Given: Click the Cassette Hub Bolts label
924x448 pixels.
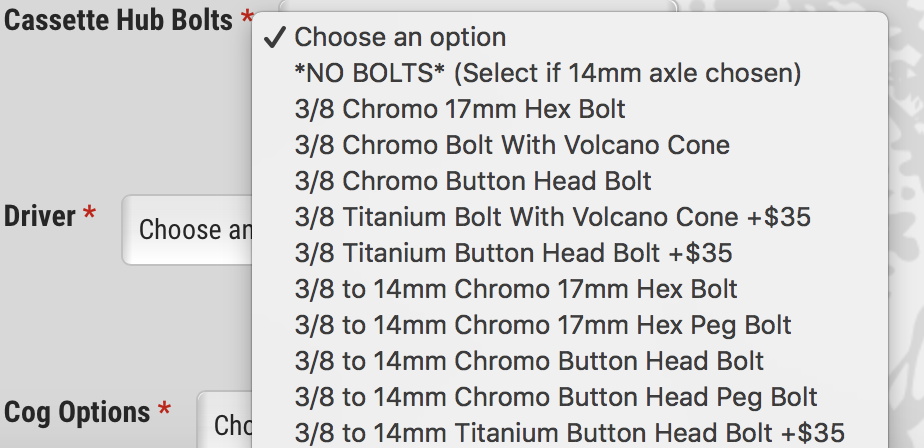Looking at the screenshot, I should point(118,19).
